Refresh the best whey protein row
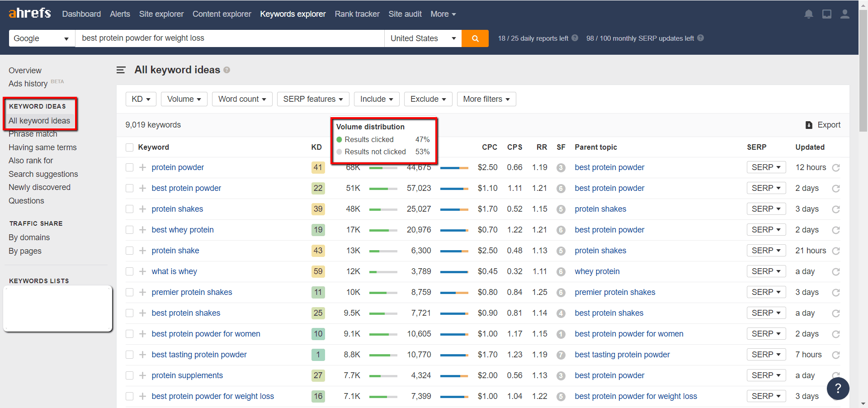Viewport: 868px width, 408px height. pos(836,230)
